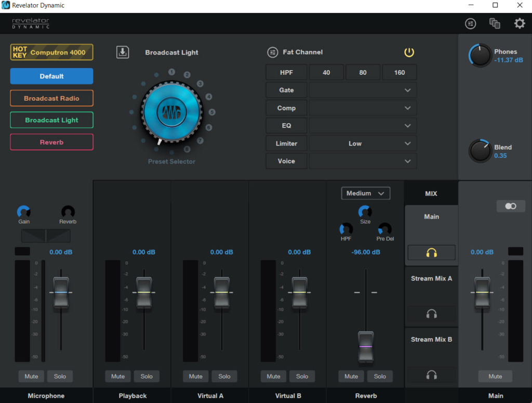Open the Reverb size dropdown set to Medium
This screenshot has height=403, width=532.
(365, 193)
